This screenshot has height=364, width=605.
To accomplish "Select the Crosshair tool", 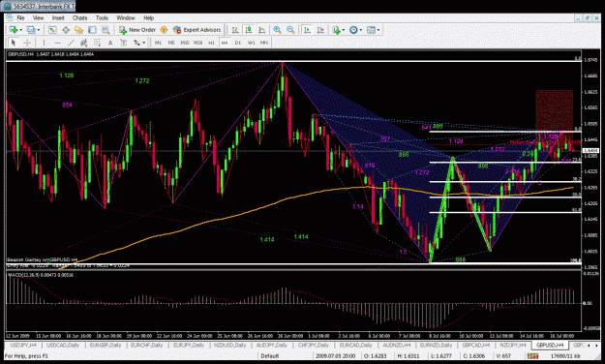I will click(27, 43).
